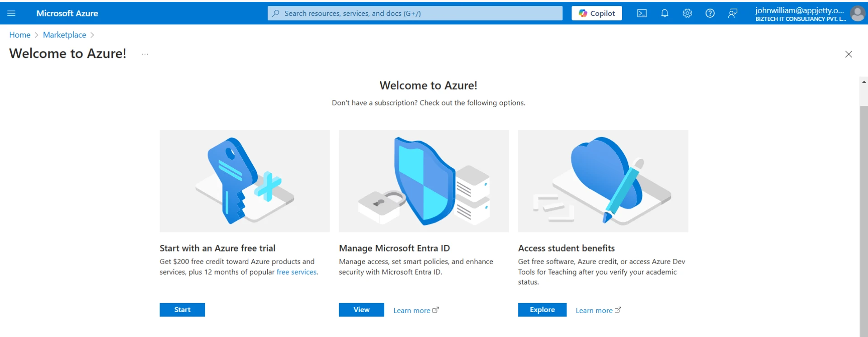Viewport: 868px width, 337px height.
Task: Click Explore under Access student benefits
Action: [x=542, y=309]
